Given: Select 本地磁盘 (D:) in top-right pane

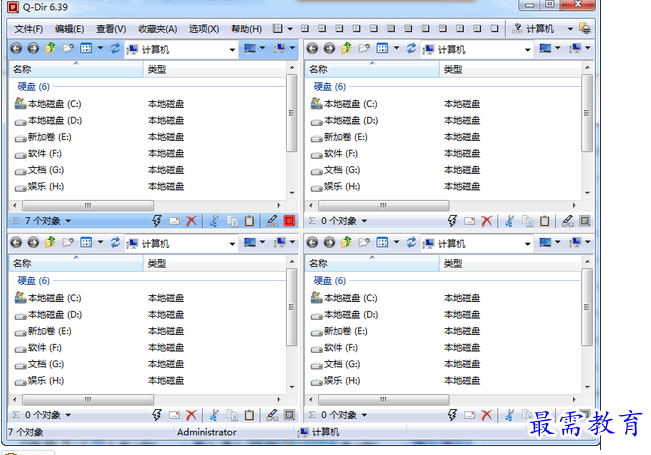Looking at the screenshot, I should (x=345, y=120).
